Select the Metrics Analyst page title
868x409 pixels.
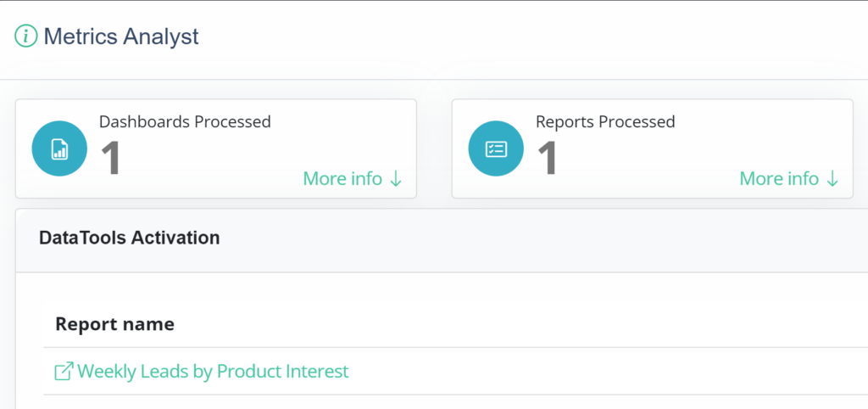coord(121,36)
